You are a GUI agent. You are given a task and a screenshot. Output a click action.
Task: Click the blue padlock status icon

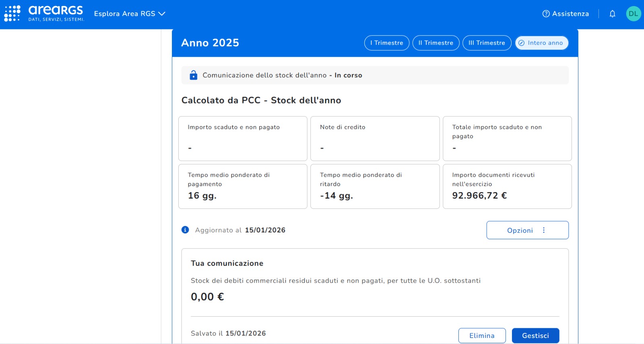(x=194, y=75)
